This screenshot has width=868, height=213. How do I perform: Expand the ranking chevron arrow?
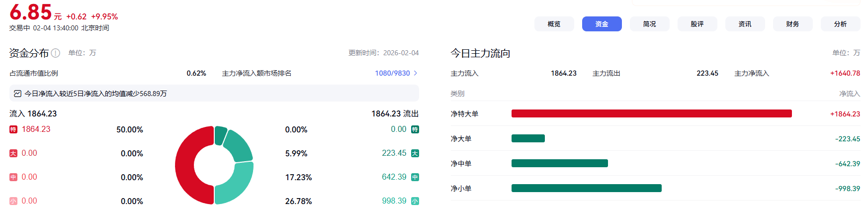click(416, 73)
